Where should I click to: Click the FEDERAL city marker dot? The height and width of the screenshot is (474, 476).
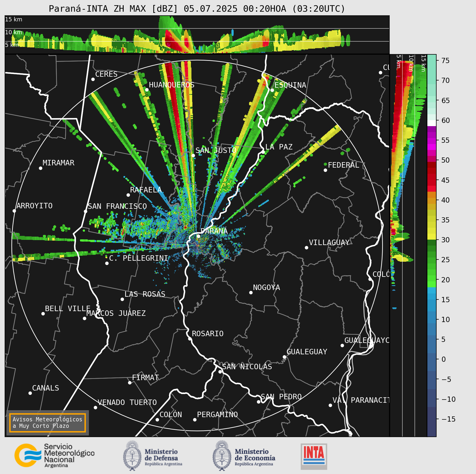[x=325, y=170]
